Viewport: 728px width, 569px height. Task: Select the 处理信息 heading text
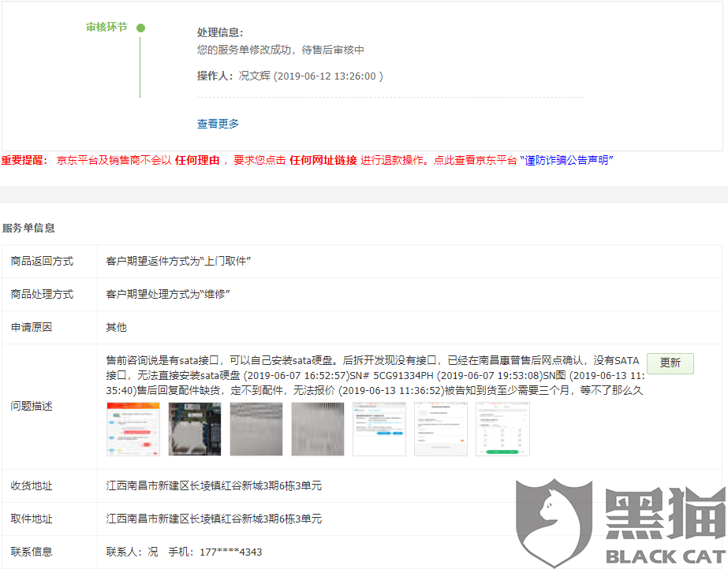pos(220,32)
